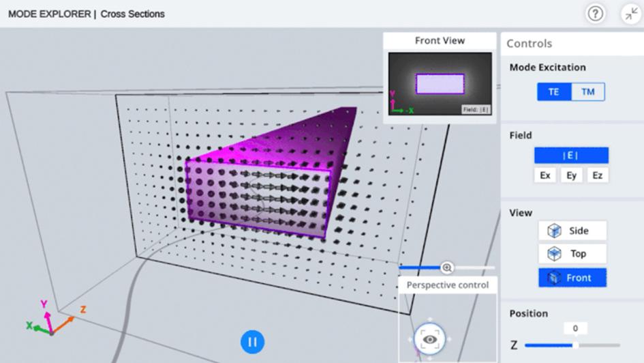This screenshot has height=363, width=644.
Task: Click the Z position slider handle
Action: click(575, 345)
